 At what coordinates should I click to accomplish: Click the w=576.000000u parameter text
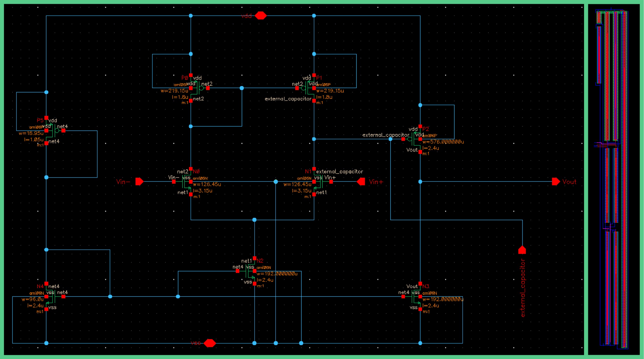(x=443, y=142)
